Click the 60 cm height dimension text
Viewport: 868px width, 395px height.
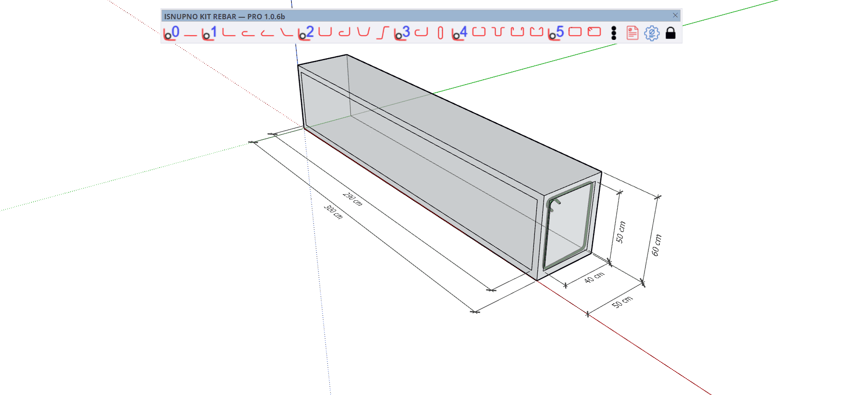(657, 245)
